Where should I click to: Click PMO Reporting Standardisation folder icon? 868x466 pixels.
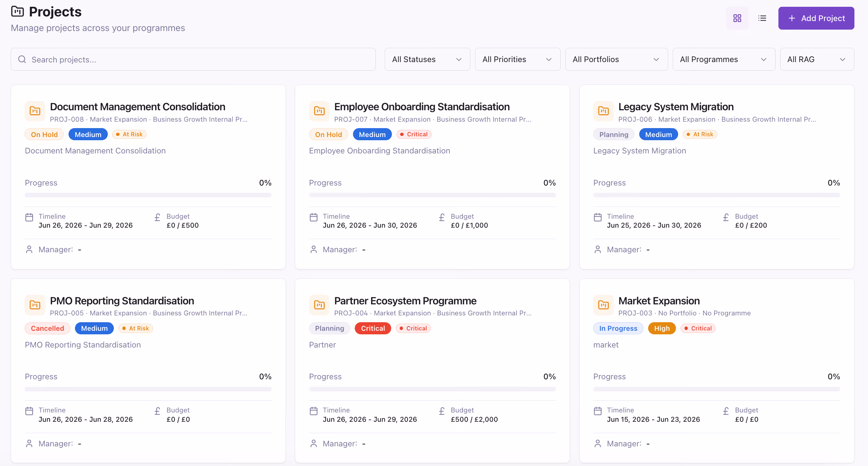[35, 305]
